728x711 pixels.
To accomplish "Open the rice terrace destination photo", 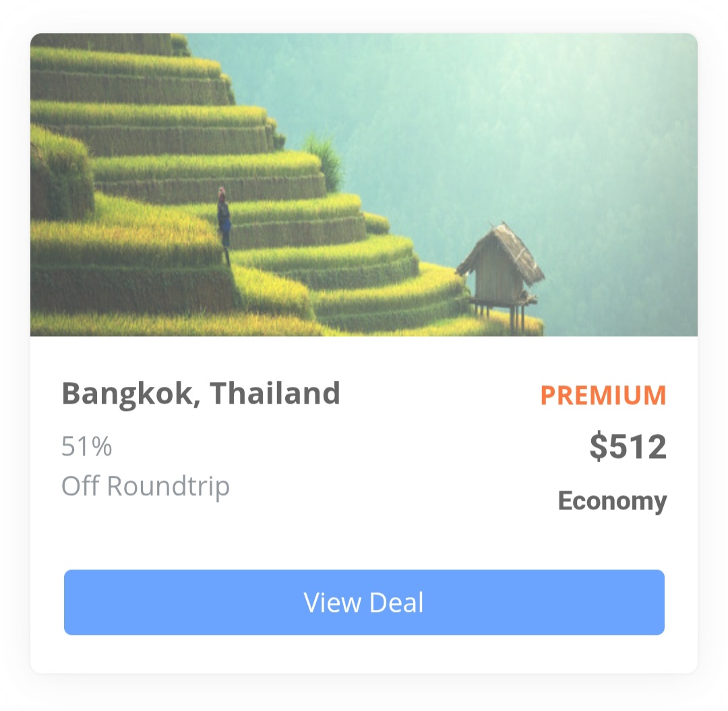I will click(x=364, y=185).
